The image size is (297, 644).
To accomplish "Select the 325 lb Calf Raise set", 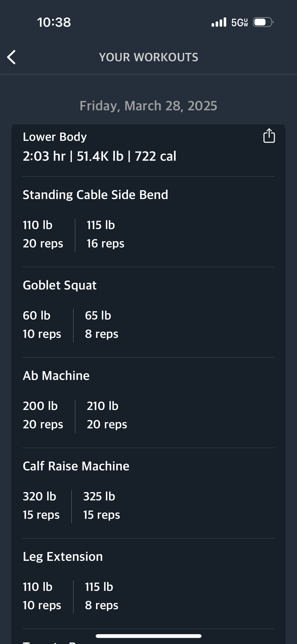I will coord(102,506).
